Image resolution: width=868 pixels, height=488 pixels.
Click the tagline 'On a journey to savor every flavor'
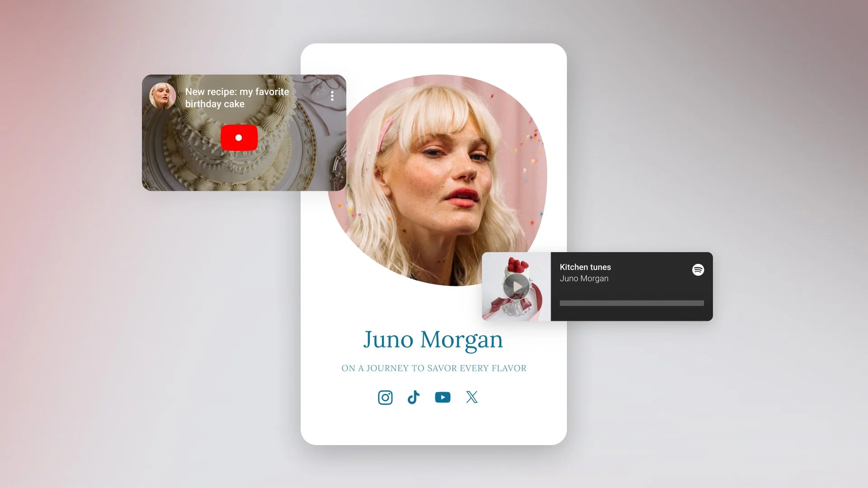point(433,368)
